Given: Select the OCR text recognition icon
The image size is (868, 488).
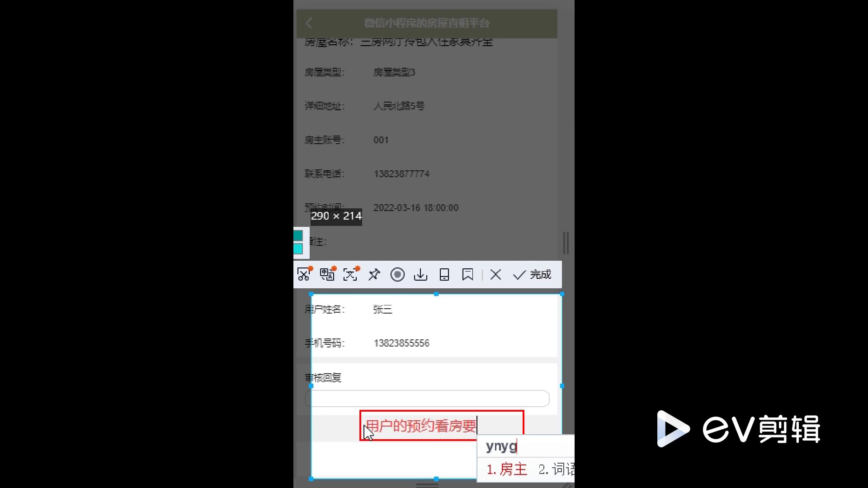Looking at the screenshot, I should 350,274.
